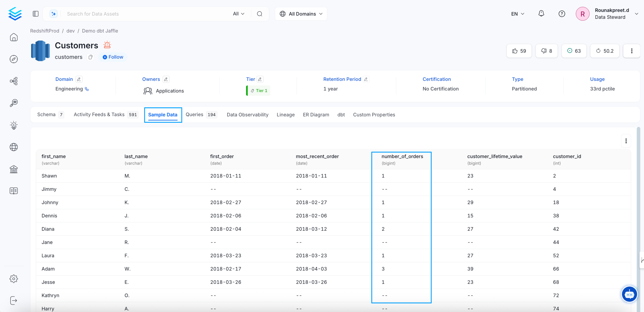This screenshot has height=312, width=644.
Task: Click the insights lightbulb icon in sidebar
Action: pos(14,125)
